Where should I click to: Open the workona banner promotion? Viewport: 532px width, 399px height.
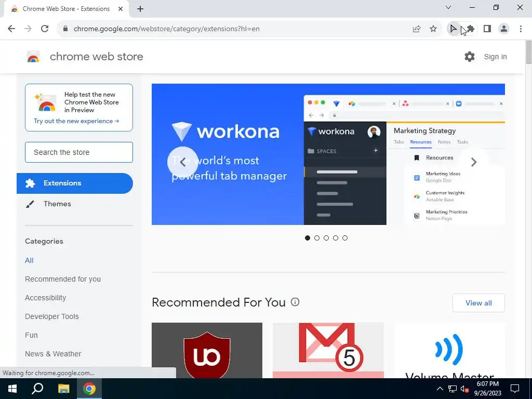(328, 154)
